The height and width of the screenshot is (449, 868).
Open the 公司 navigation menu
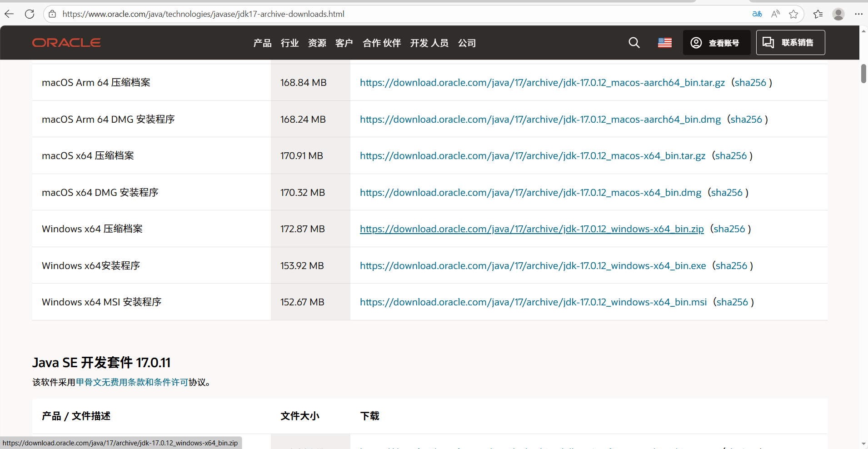[x=467, y=43]
